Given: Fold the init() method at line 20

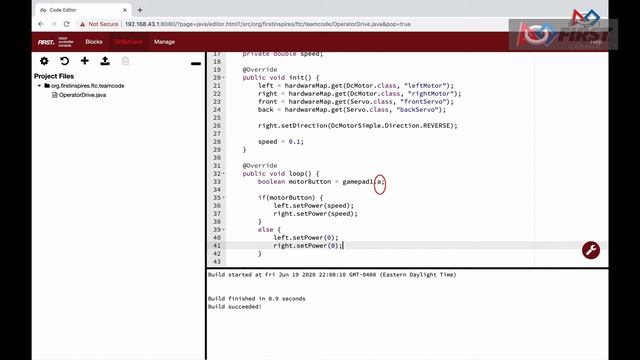Looking at the screenshot, I should click(x=223, y=78).
